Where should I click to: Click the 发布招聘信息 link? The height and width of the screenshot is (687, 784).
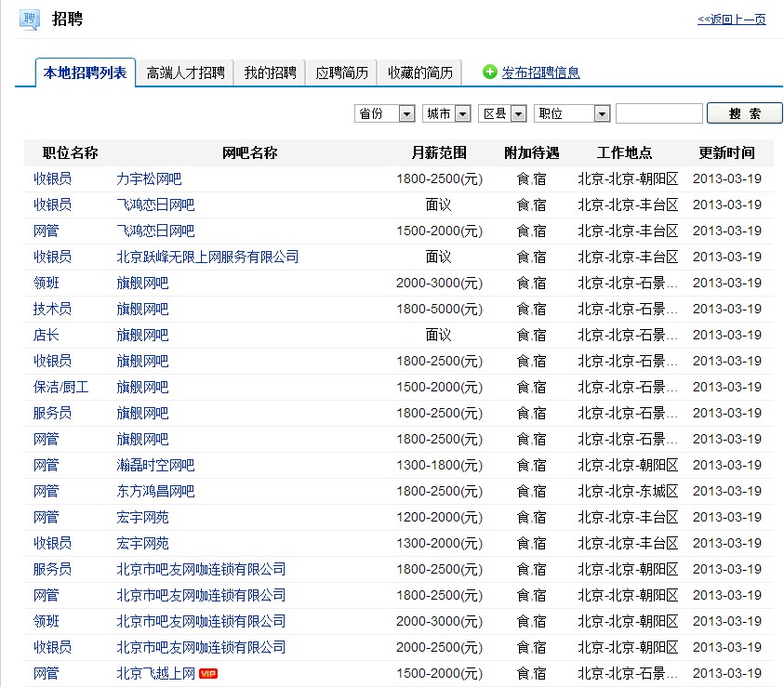pyautogui.click(x=540, y=73)
